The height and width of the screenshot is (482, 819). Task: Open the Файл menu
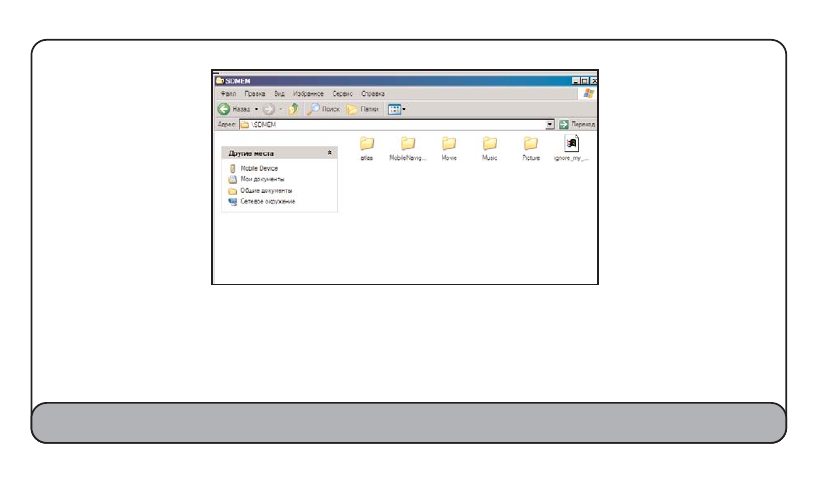pyautogui.click(x=228, y=93)
